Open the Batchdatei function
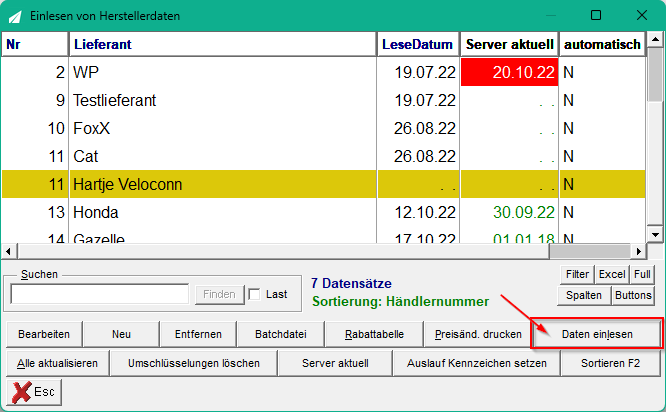This screenshot has width=666, height=412. click(281, 334)
